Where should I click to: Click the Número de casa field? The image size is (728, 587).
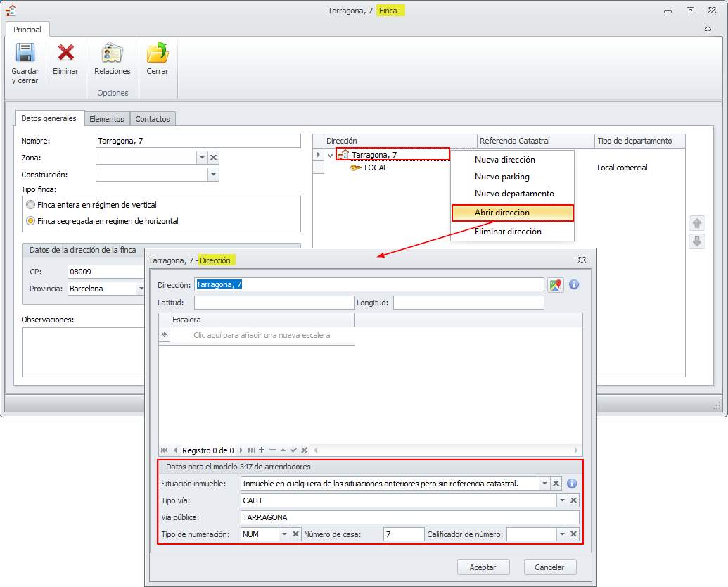404,534
